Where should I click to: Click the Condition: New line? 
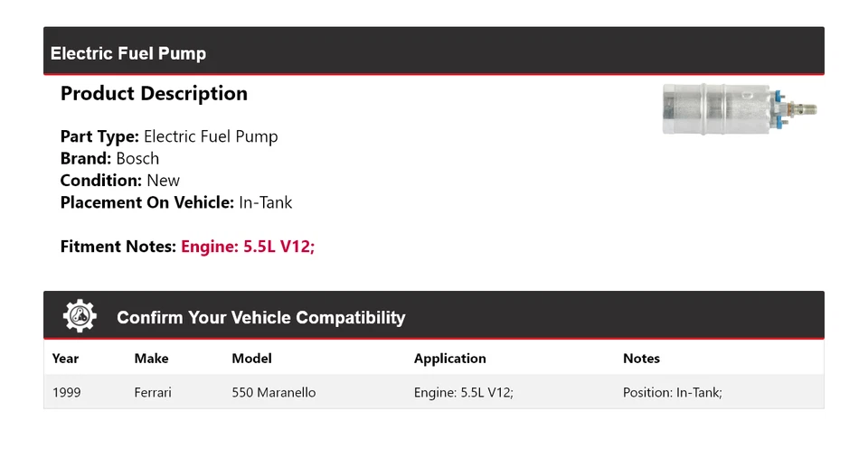coord(120,181)
